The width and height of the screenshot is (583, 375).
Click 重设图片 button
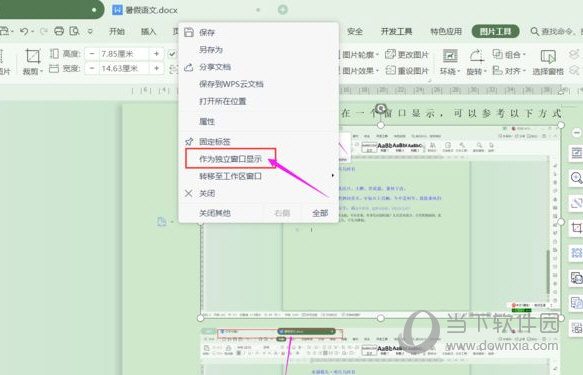(407, 70)
